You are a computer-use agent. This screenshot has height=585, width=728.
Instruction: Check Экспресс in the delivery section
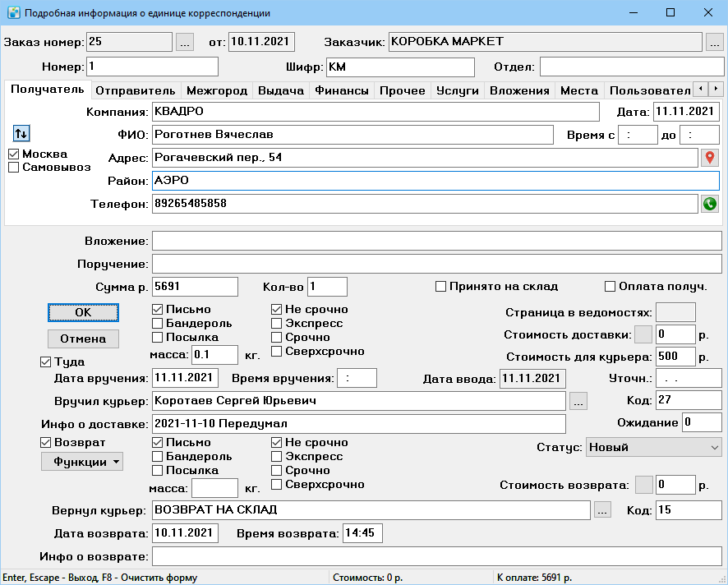pos(276,324)
